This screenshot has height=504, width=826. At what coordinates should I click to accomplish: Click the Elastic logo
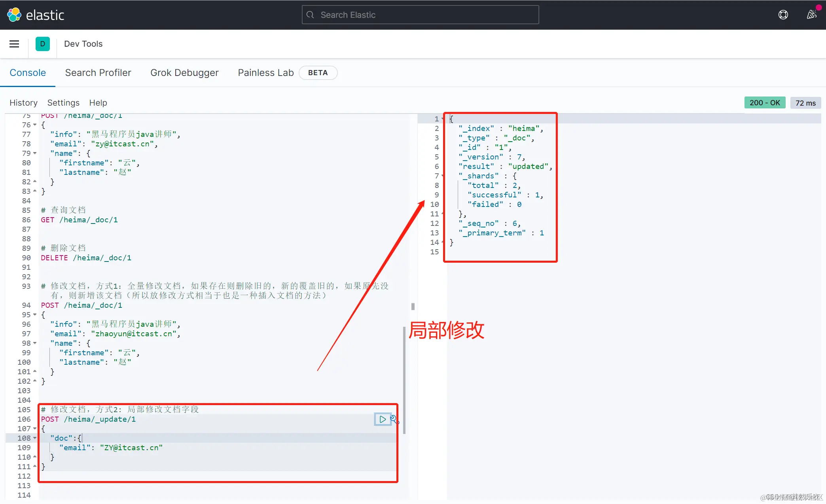pyautogui.click(x=14, y=15)
